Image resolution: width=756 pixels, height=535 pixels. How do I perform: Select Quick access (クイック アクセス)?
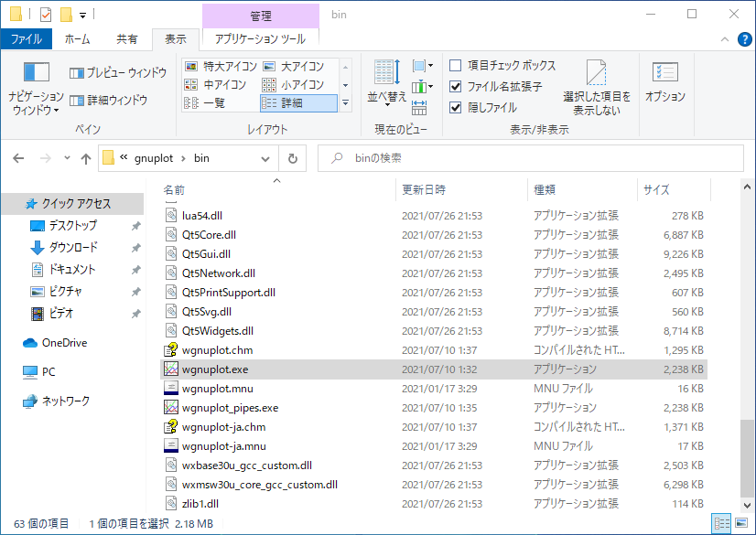click(x=72, y=204)
